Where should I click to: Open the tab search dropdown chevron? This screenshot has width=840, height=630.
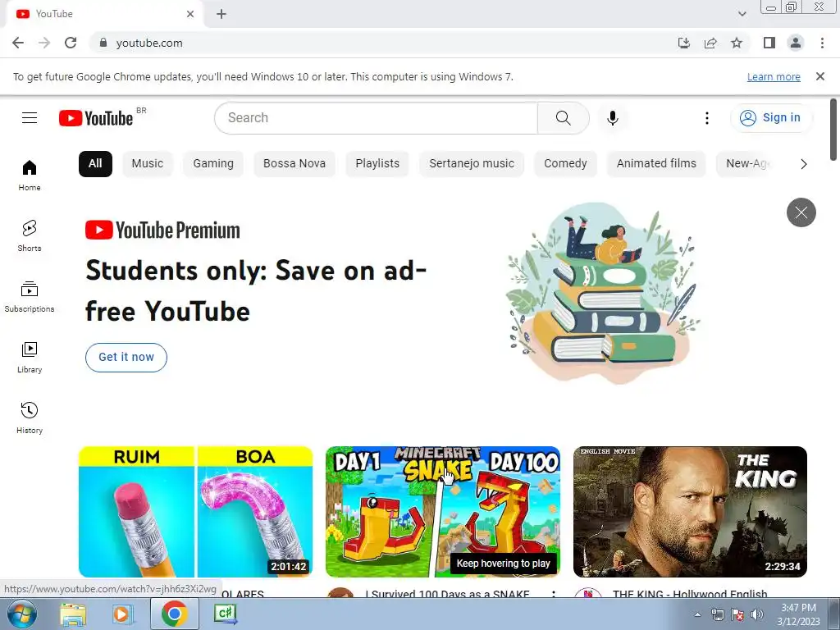pyautogui.click(x=742, y=14)
